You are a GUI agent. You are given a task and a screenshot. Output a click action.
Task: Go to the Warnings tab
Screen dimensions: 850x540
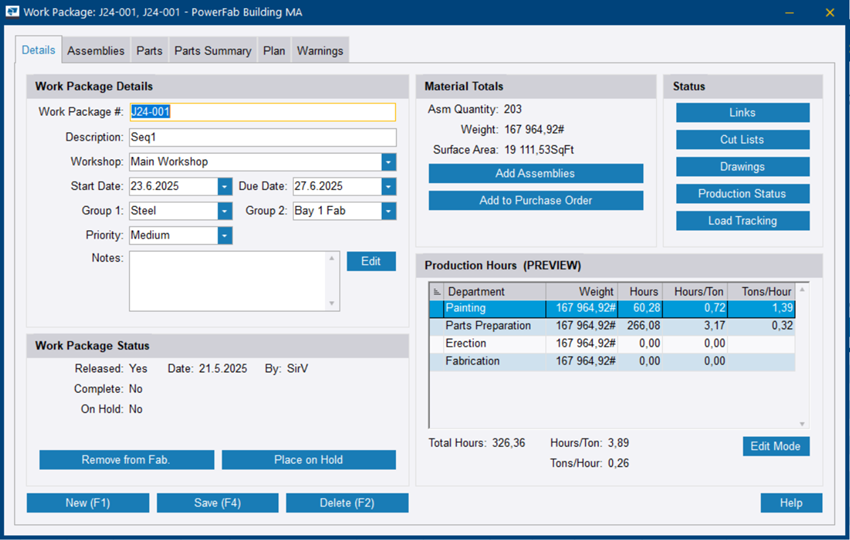[320, 51]
